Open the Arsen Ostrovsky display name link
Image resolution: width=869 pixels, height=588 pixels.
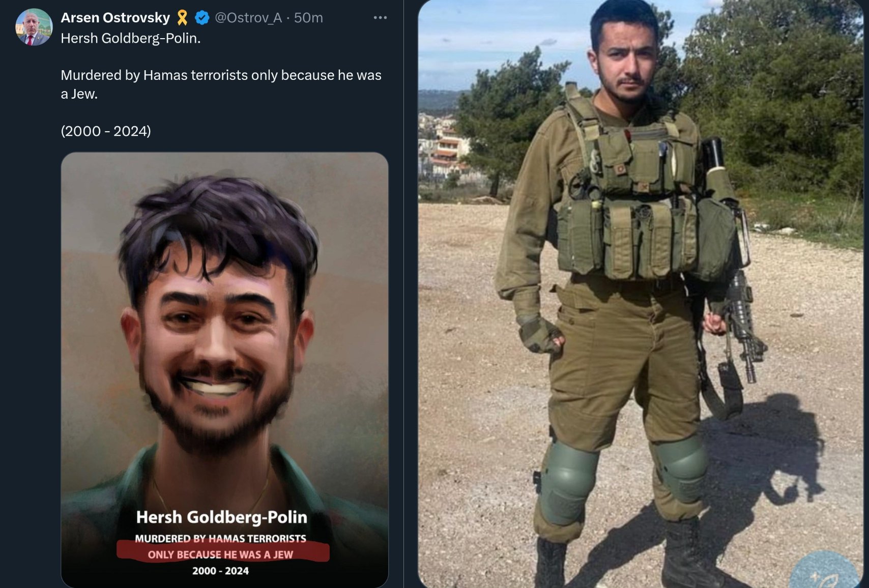115,18
